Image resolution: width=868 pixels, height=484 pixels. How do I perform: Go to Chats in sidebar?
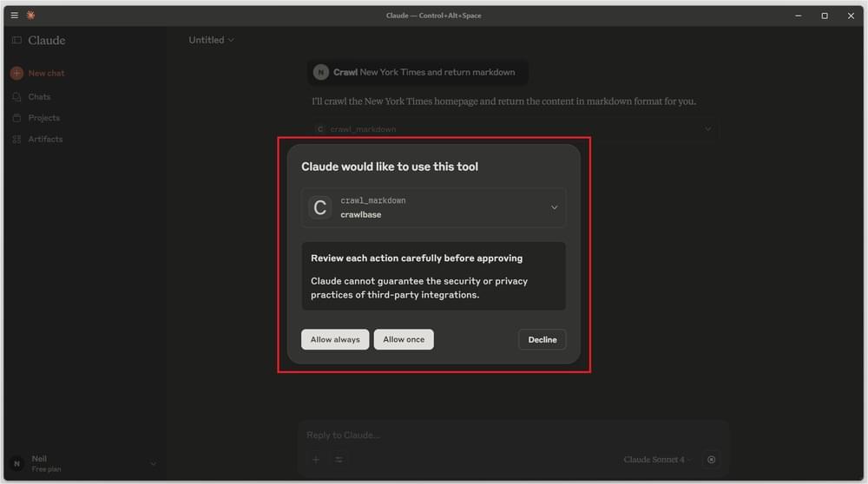coord(39,97)
